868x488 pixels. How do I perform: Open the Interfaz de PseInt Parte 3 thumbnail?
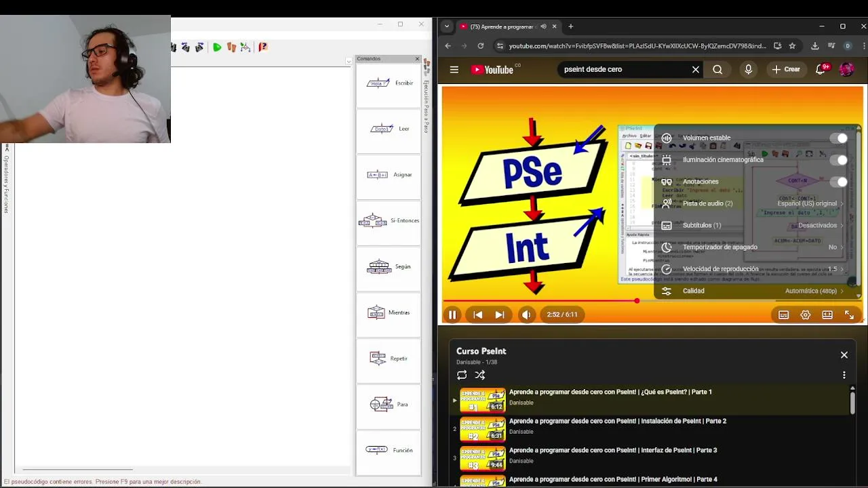pyautogui.click(x=483, y=458)
